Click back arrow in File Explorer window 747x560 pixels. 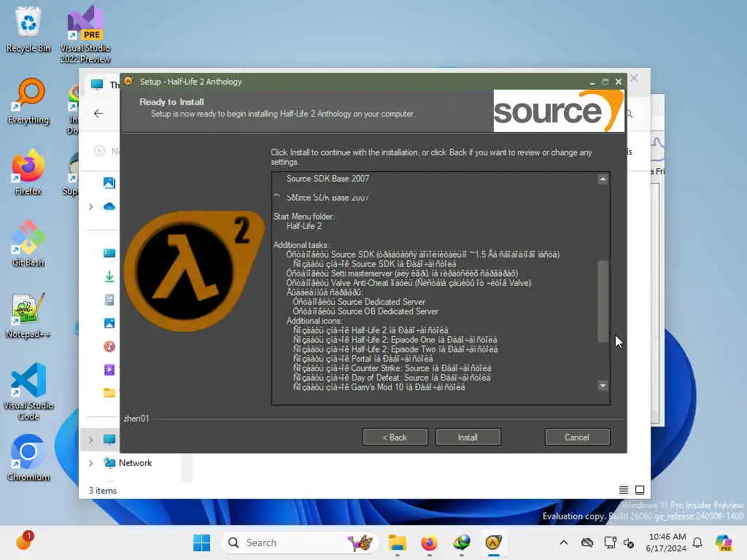[x=98, y=113]
